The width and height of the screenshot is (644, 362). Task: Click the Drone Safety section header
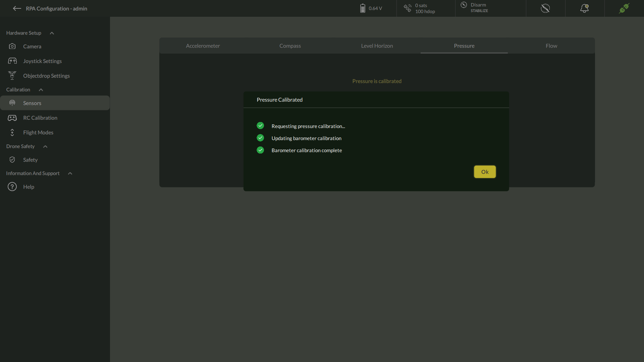20,146
